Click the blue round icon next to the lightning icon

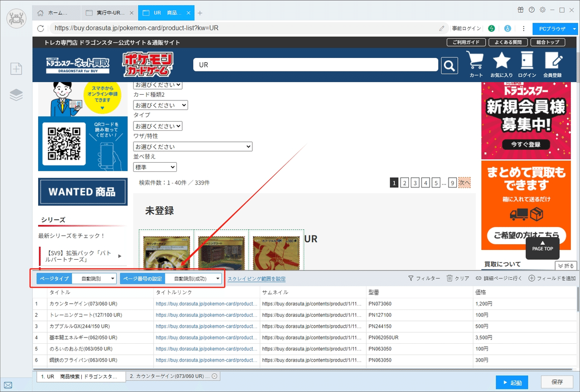tap(507, 28)
